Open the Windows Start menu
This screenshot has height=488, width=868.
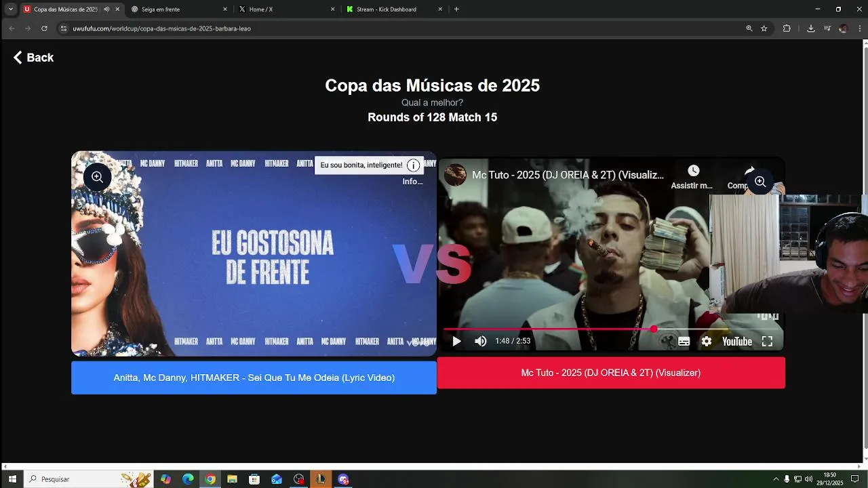(x=12, y=479)
